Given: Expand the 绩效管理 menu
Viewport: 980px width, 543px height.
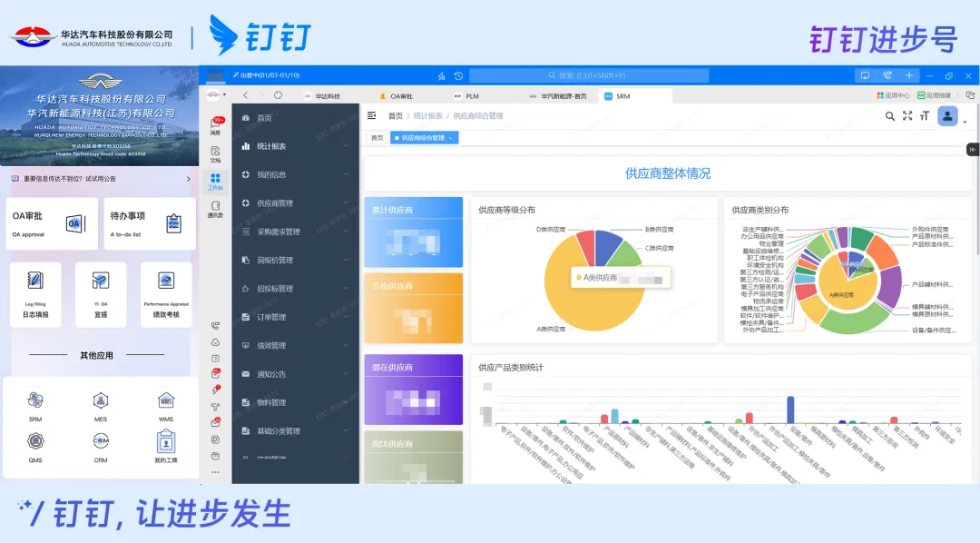Looking at the screenshot, I should pyautogui.click(x=296, y=345).
